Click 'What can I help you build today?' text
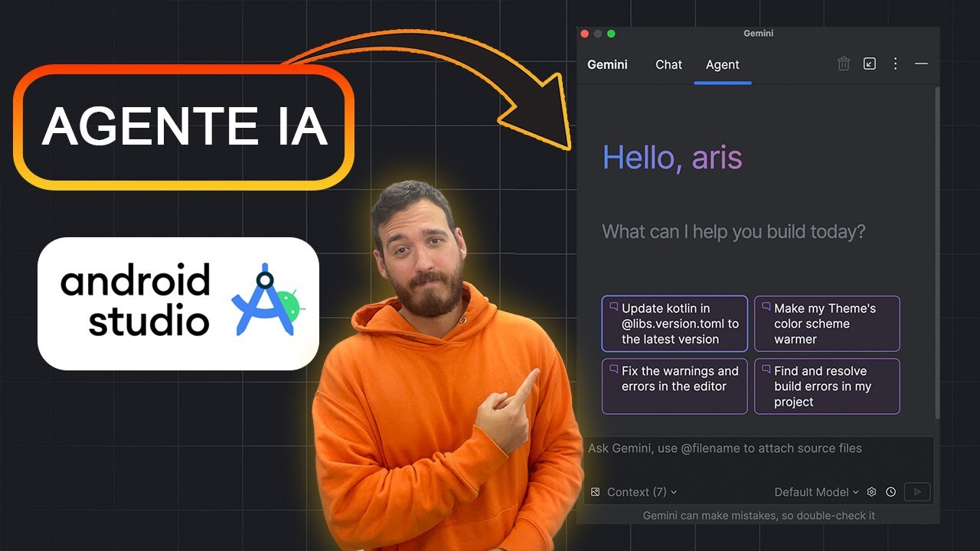 [733, 232]
